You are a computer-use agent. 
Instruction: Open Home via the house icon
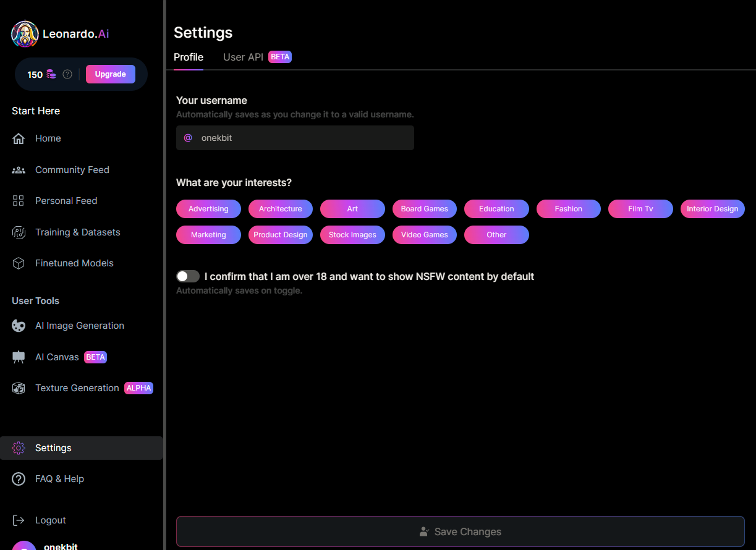pos(19,138)
